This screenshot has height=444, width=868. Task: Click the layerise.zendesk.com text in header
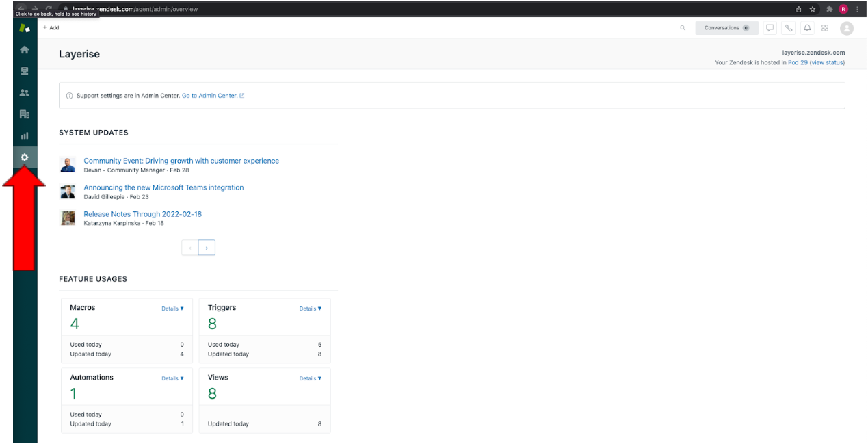coord(813,53)
